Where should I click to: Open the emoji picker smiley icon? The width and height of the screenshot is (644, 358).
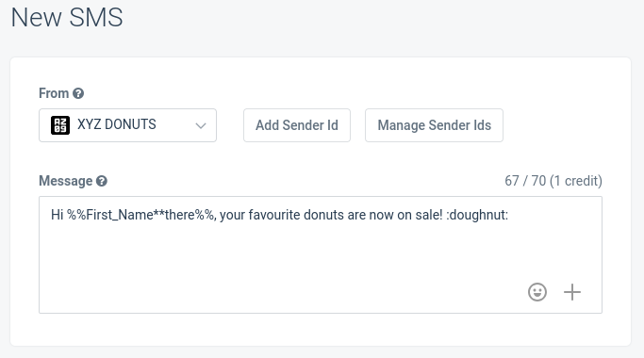[x=537, y=292]
